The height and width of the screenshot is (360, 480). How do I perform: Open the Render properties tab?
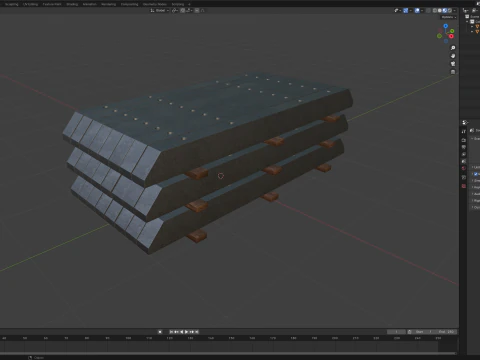pos(464,140)
